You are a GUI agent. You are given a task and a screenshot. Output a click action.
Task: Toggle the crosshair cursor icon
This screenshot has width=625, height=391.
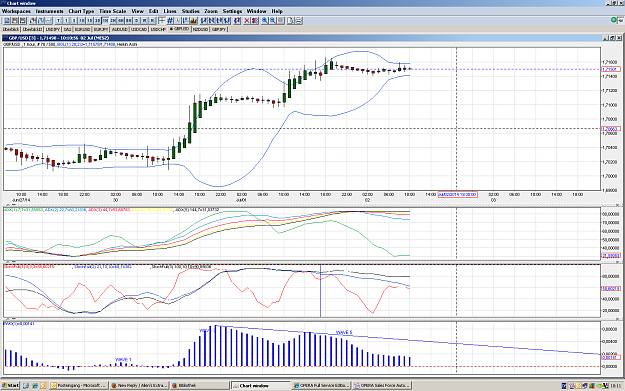coord(162,20)
